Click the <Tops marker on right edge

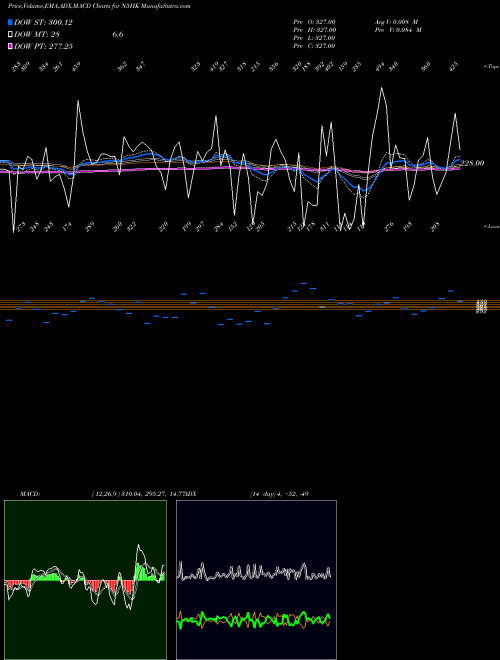coord(492,67)
